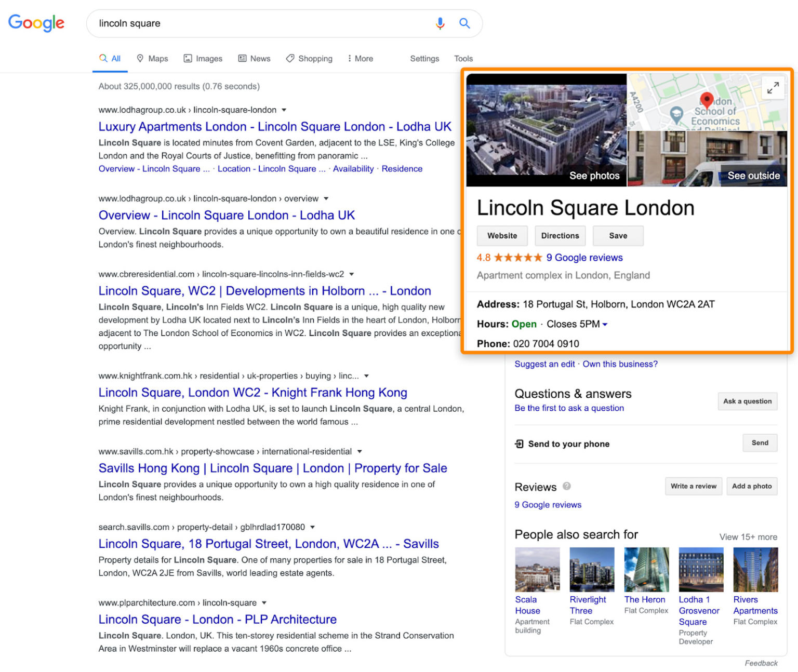This screenshot has height=672, width=798.
Task: Open 'Savills Hong Kong | Lincoln Square' result
Action: click(273, 468)
